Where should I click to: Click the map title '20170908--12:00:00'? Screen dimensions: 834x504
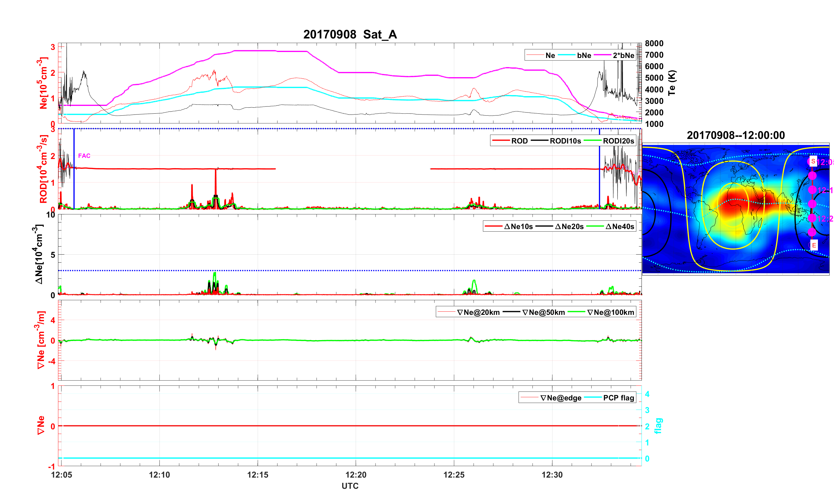tap(735, 135)
